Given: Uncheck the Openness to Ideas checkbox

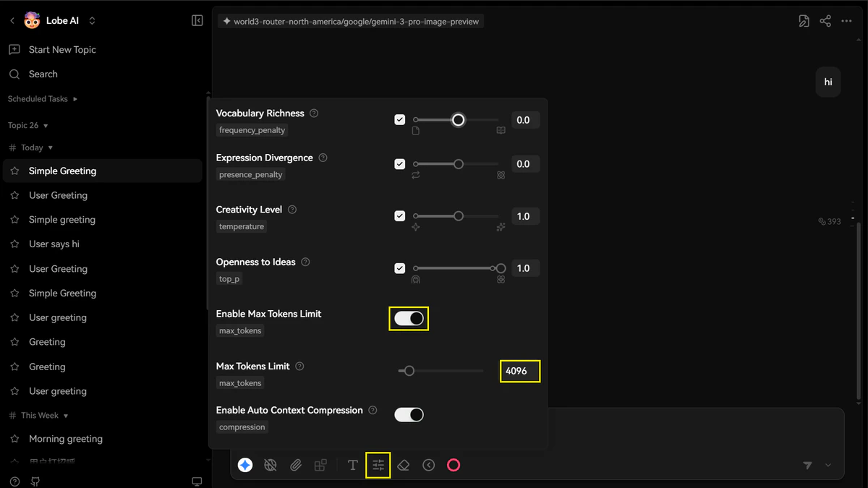Looking at the screenshot, I should [399, 268].
